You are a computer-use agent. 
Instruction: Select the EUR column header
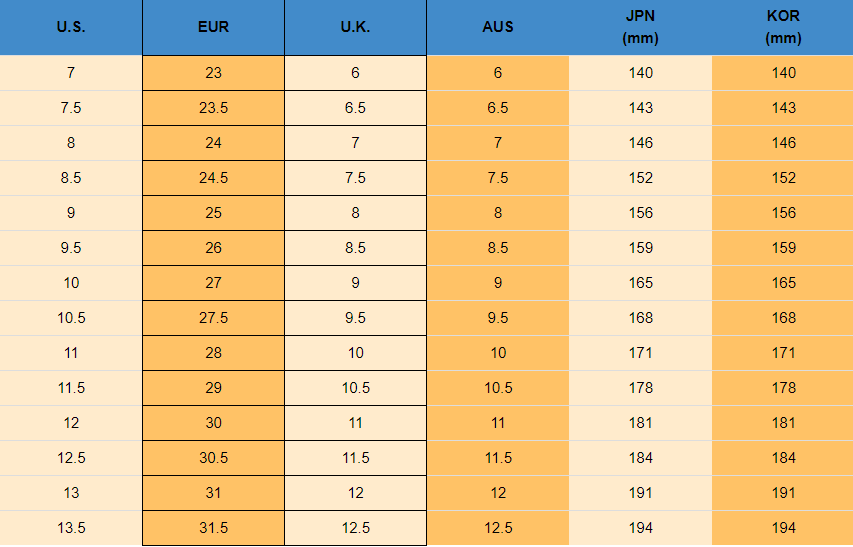(x=213, y=27)
